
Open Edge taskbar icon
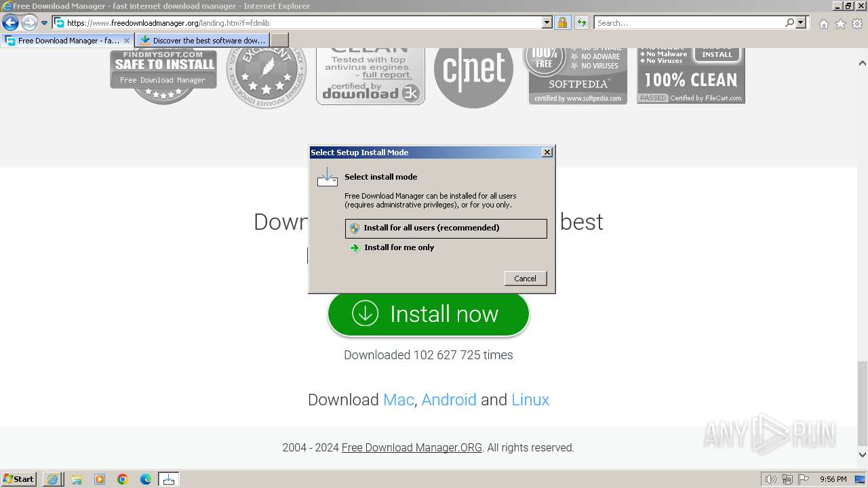coord(146,479)
